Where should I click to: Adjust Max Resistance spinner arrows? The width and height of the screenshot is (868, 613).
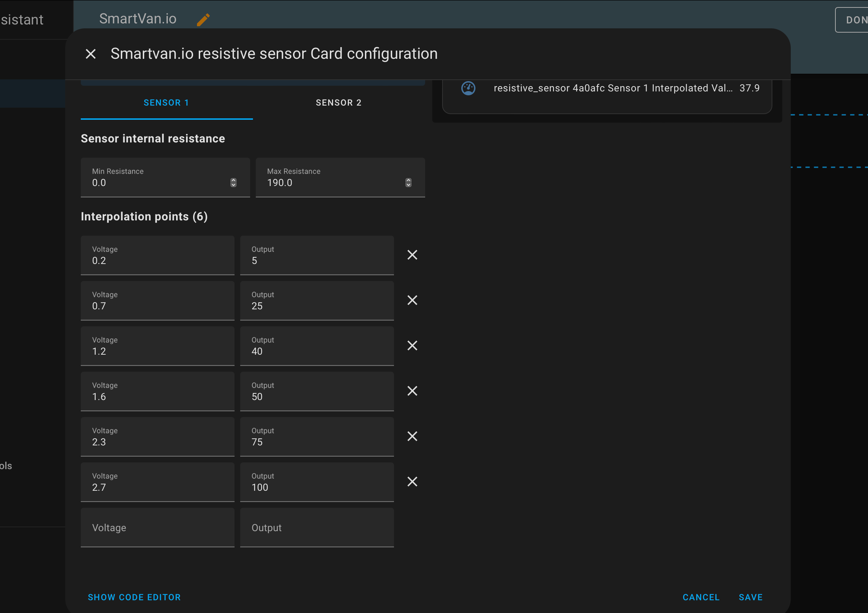coord(408,182)
